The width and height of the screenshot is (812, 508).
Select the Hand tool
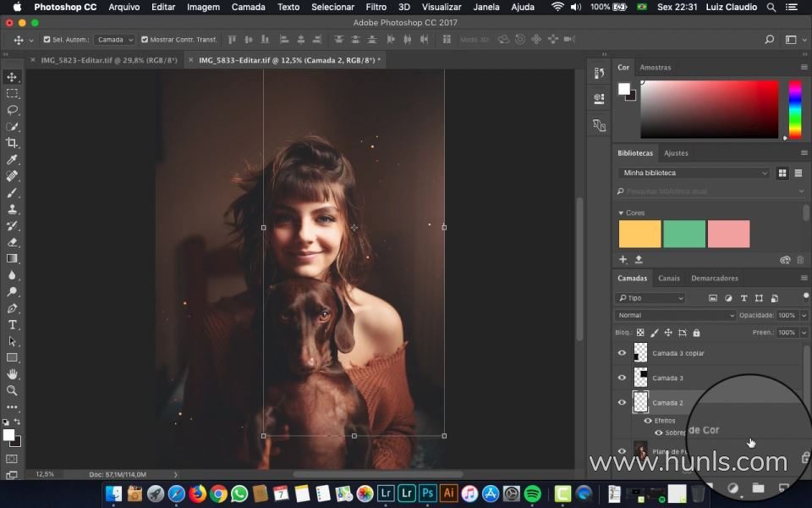12,374
